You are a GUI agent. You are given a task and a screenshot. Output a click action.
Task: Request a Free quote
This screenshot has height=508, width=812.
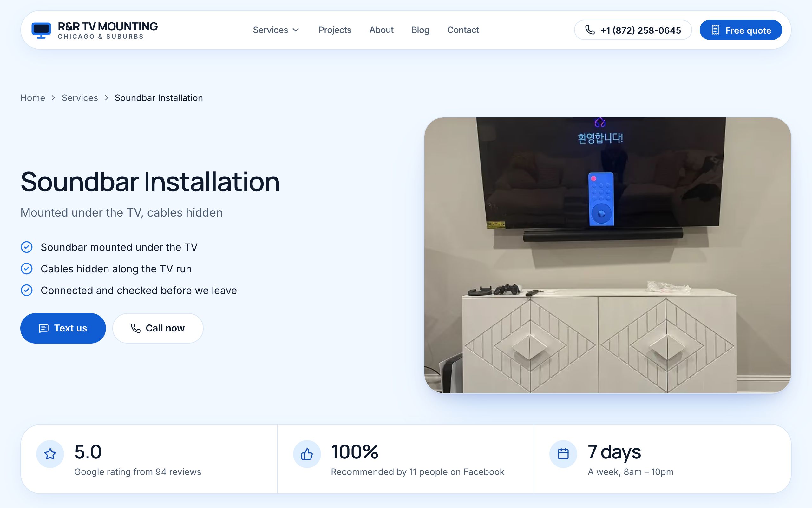[741, 30]
